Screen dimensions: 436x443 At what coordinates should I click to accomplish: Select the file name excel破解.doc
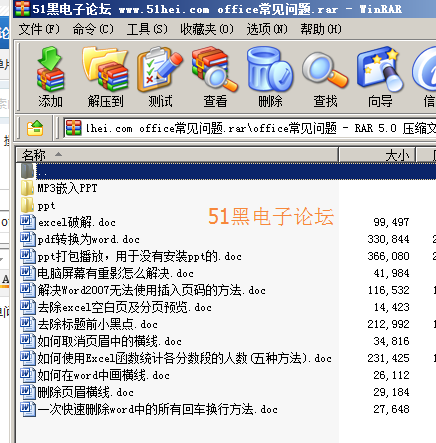click(77, 222)
